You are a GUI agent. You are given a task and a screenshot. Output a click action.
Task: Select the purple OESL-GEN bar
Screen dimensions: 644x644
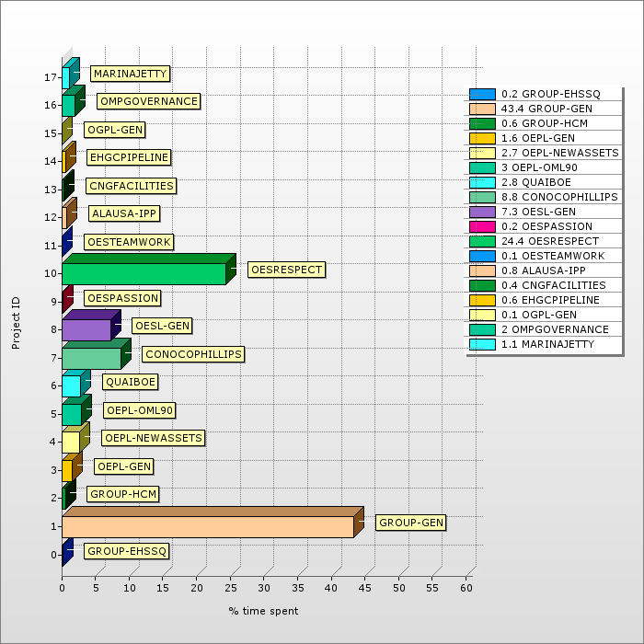point(86,329)
